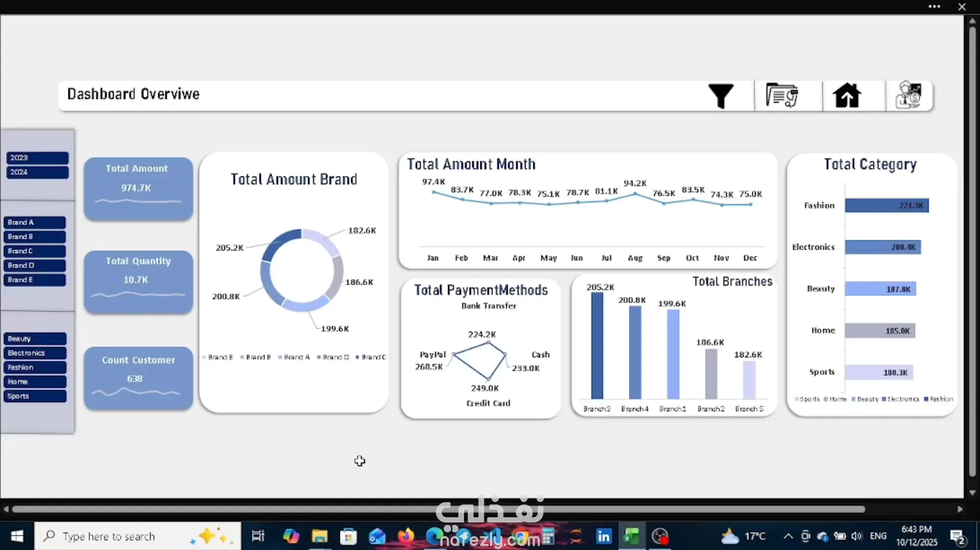Click the filter funnel icon in header
980x550 pixels.
pyautogui.click(x=721, y=96)
